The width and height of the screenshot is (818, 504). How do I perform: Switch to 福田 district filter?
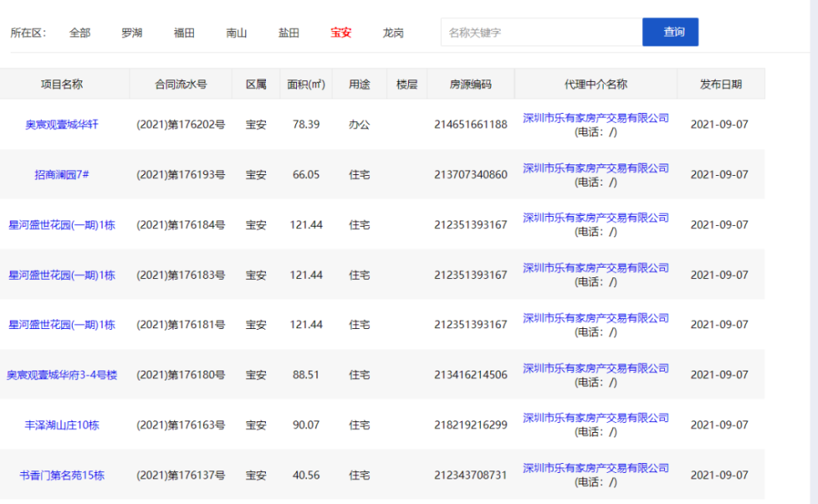(x=184, y=33)
